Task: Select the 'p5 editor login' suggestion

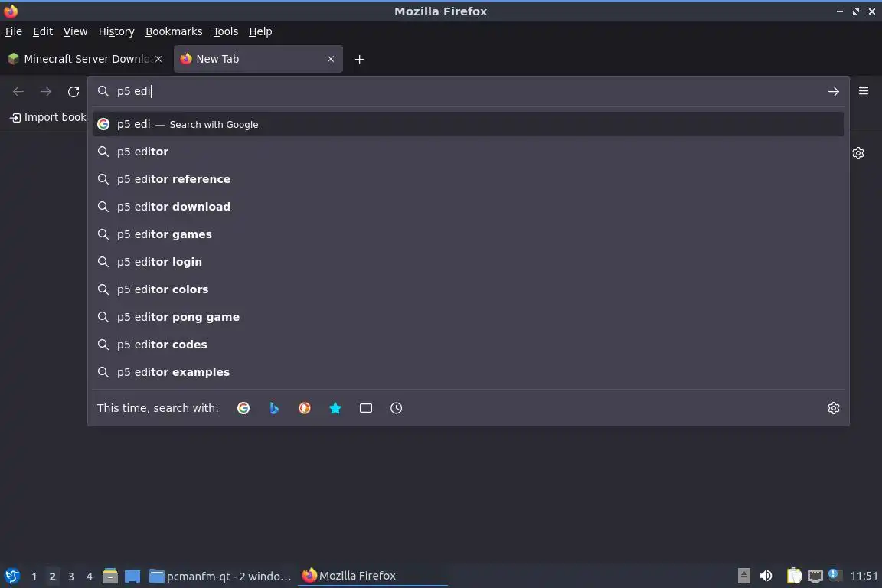Action: click(468, 262)
